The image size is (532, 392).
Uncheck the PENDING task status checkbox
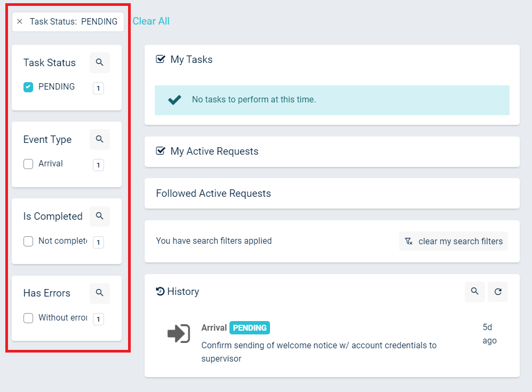point(28,87)
